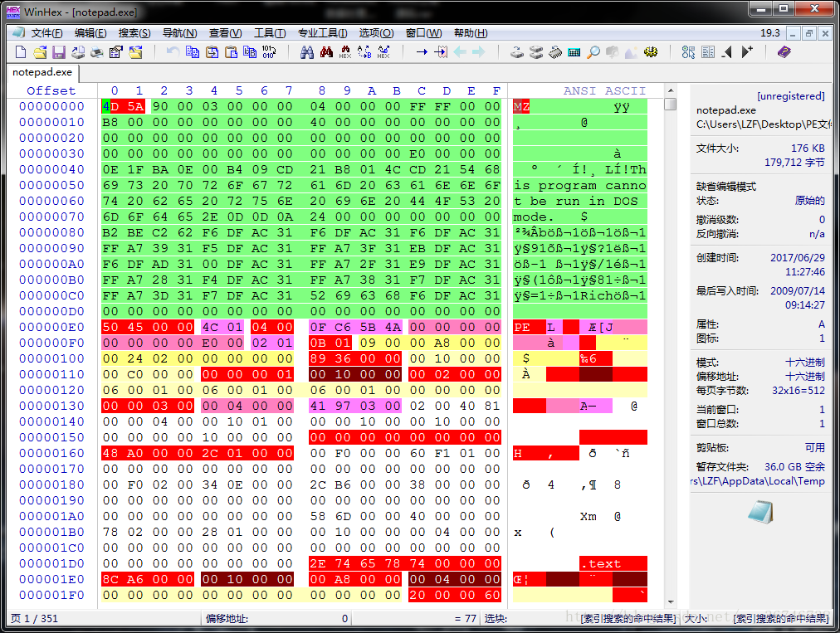Select the notepad.exe file tab
Image resolution: width=840 pixels, height=633 pixels.
(42, 72)
